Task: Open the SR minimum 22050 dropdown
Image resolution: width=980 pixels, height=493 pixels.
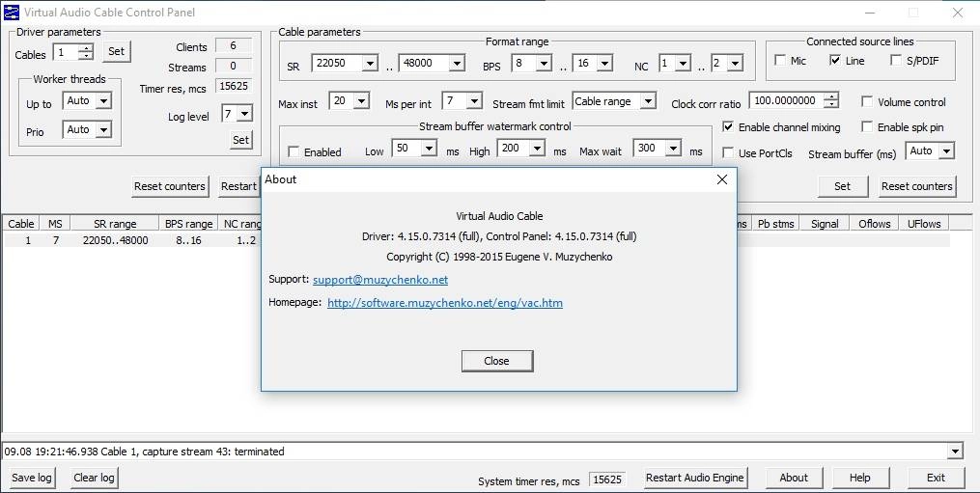Action: (370, 63)
